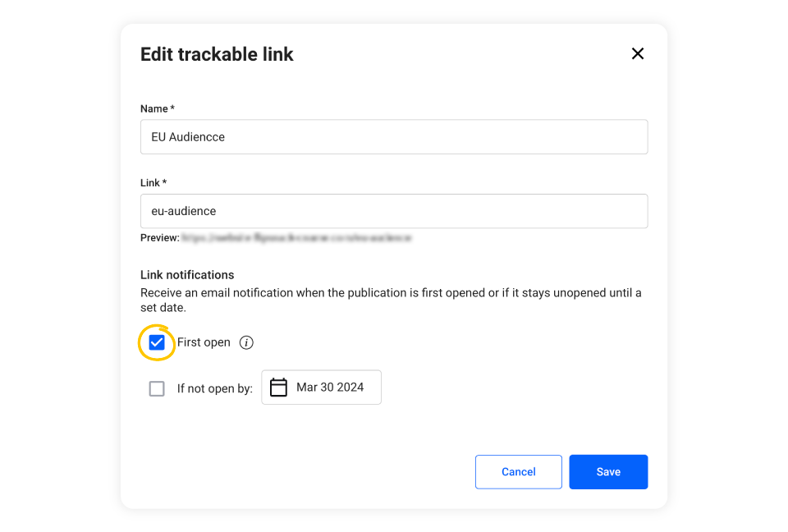Click the Name field containing EU Audiencce
788x532 pixels.
point(394,136)
